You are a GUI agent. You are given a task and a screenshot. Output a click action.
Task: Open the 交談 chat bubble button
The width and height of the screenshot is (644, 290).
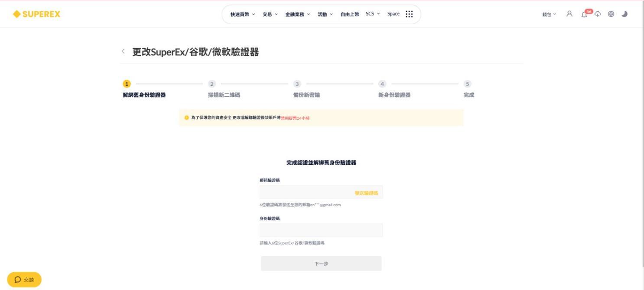pyautogui.click(x=24, y=280)
